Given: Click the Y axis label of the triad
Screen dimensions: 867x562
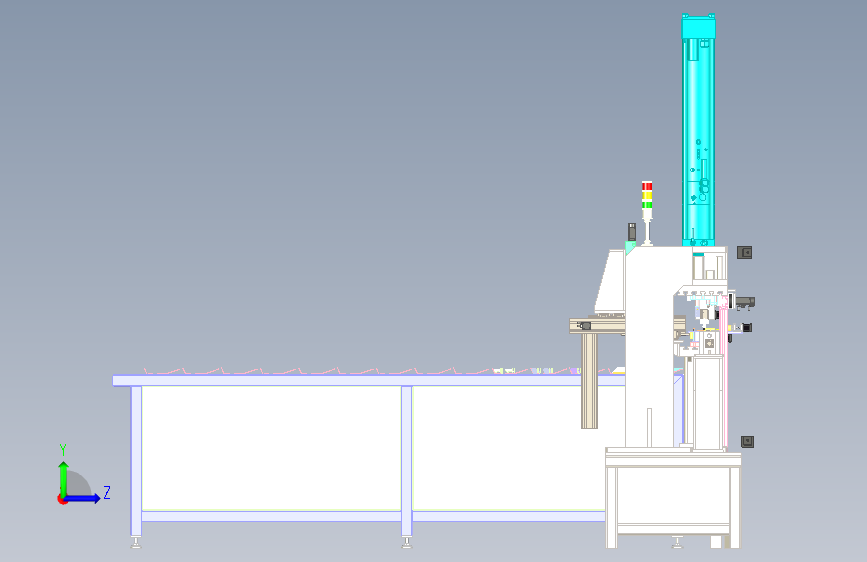Looking at the screenshot, I should [x=63, y=450].
